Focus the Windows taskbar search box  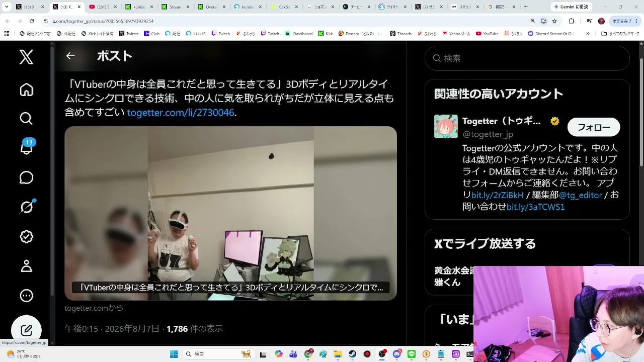[218, 354]
